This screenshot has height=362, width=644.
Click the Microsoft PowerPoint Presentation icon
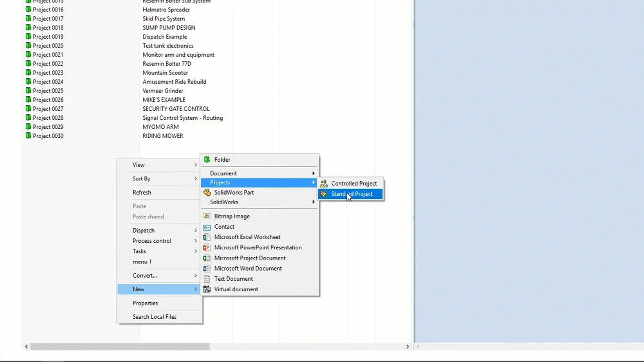[207, 247]
